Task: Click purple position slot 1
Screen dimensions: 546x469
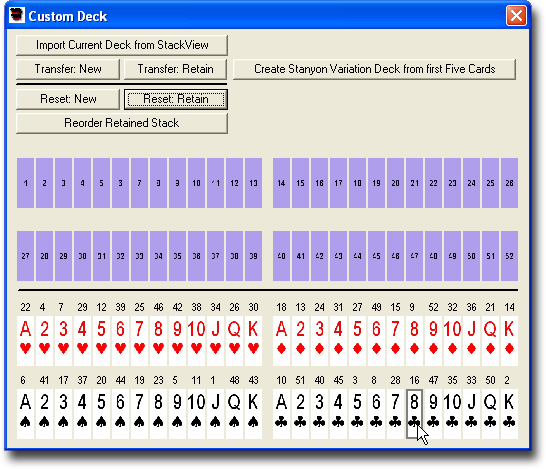Action: [x=25, y=183]
